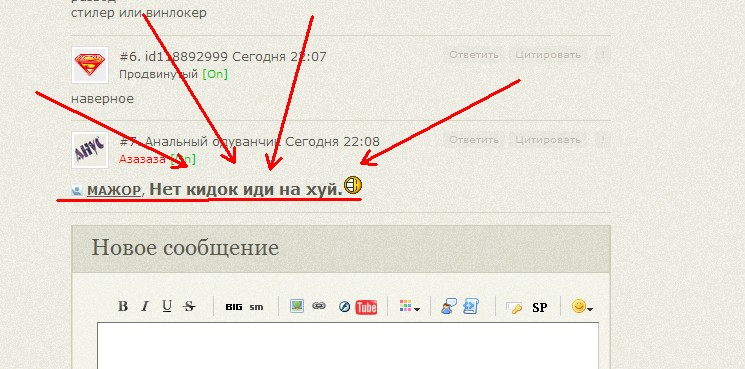Image resolution: width=745 pixels, height=369 pixels.
Task: Click the 'Сегодня 22:08' timestamp
Action: pos(333,142)
